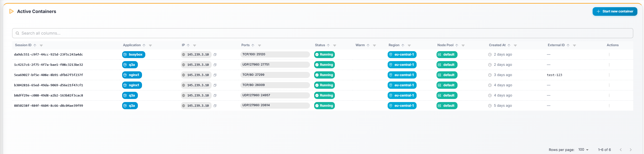This screenshot has width=644, height=154.
Task: Sort by Created At arrow icon
Action: click(509, 45)
